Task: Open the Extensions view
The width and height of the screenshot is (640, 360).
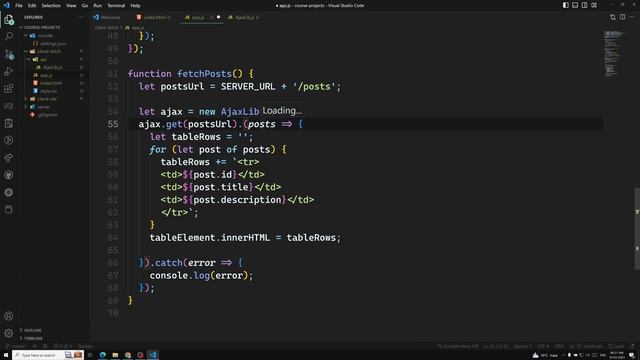Action: click(9, 89)
